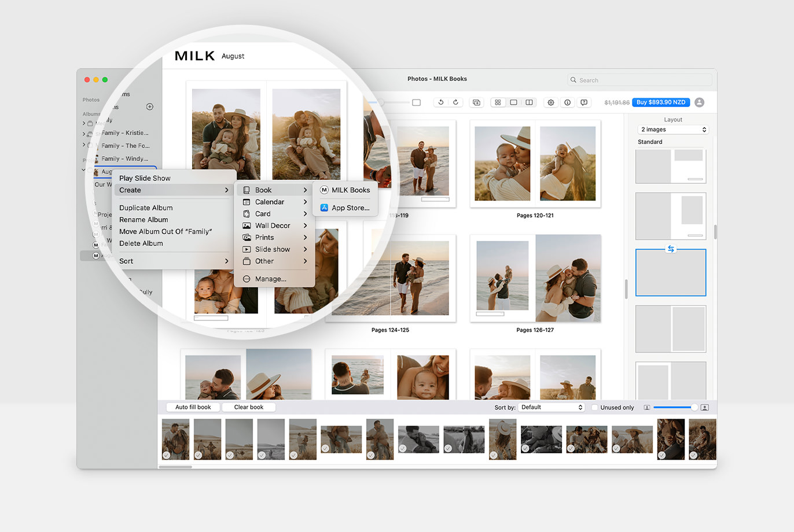Open the account avatar icon
The image size is (794, 532).
[700, 102]
